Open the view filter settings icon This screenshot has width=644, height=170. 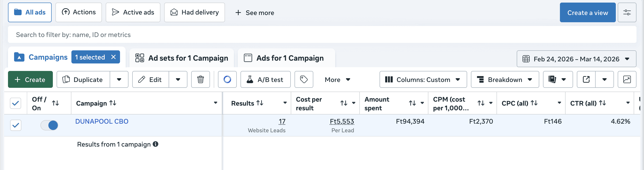coord(627,12)
